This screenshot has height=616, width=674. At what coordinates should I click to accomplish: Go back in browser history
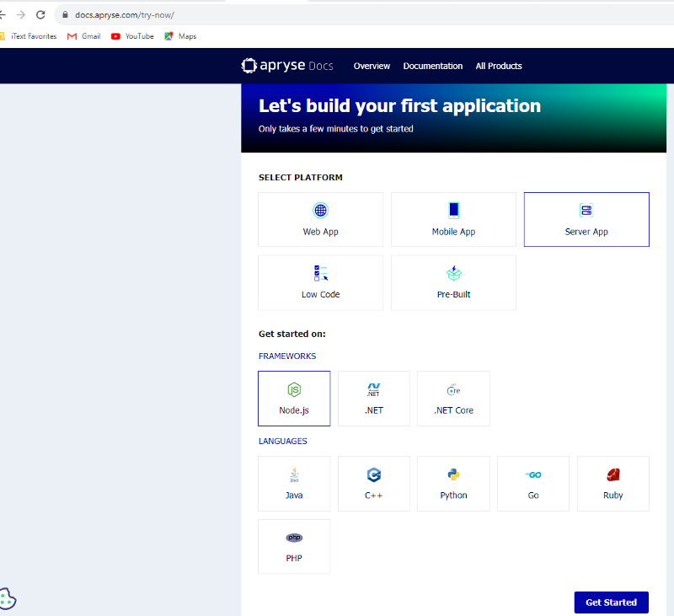click(x=3, y=15)
